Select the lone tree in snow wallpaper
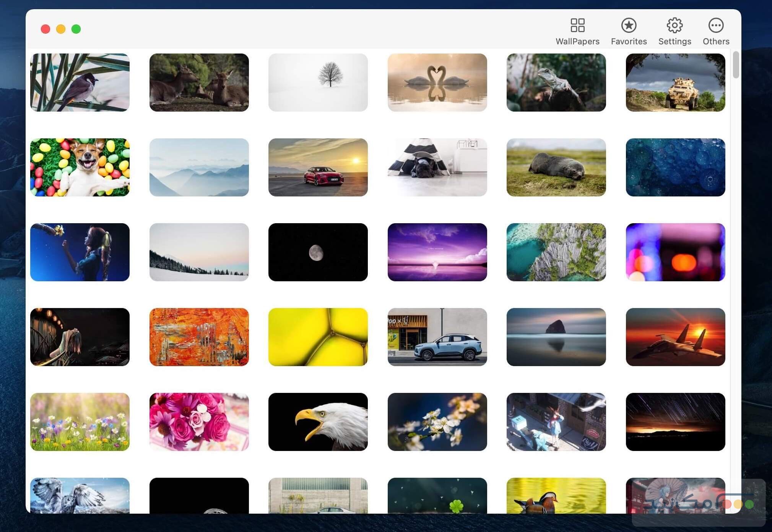 [318, 83]
